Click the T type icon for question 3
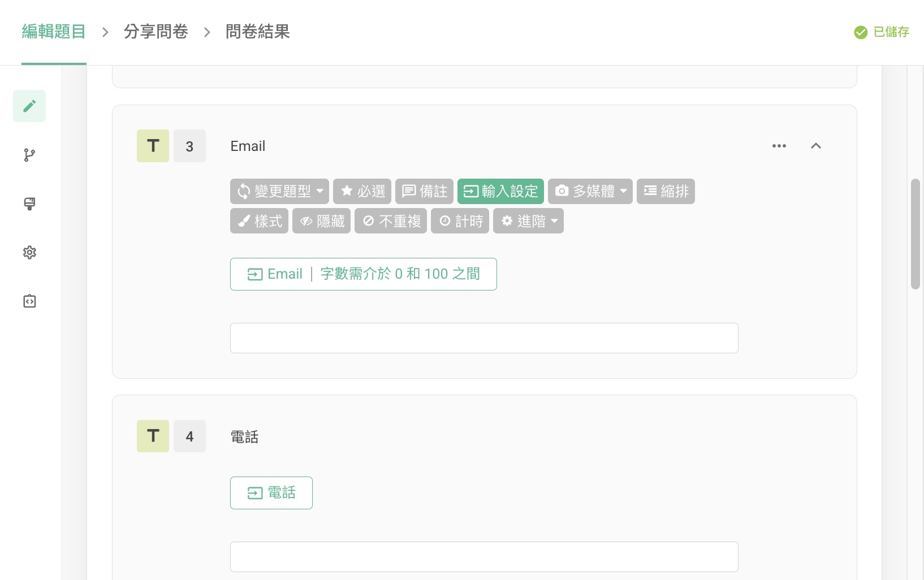The width and height of the screenshot is (924, 580). (153, 146)
